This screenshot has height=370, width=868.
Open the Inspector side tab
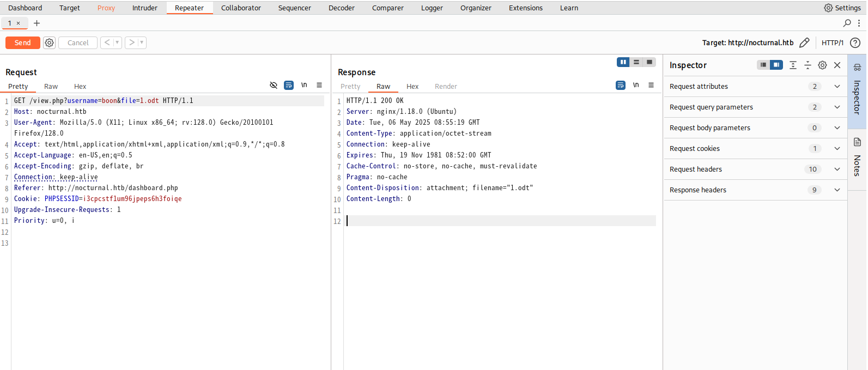(x=857, y=91)
